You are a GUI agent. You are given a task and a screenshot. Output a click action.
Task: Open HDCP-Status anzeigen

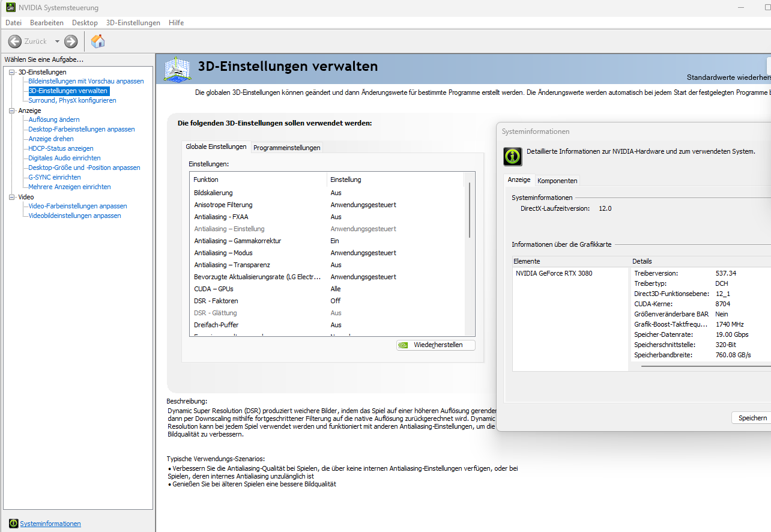click(61, 148)
